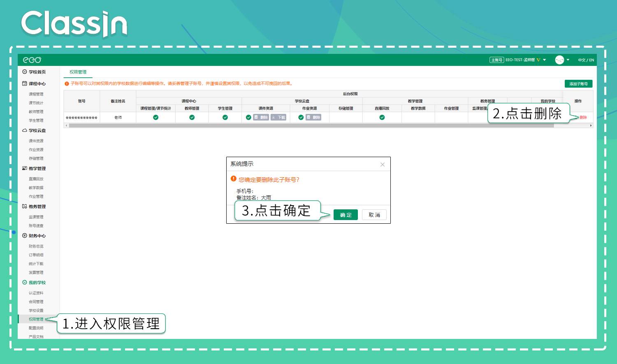Click the eeo logo in the header

(32, 60)
